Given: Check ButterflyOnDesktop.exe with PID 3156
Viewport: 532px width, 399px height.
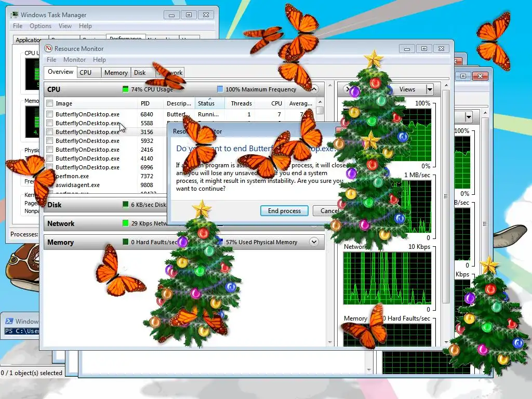Looking at the screenshot, I should [50, 131].
